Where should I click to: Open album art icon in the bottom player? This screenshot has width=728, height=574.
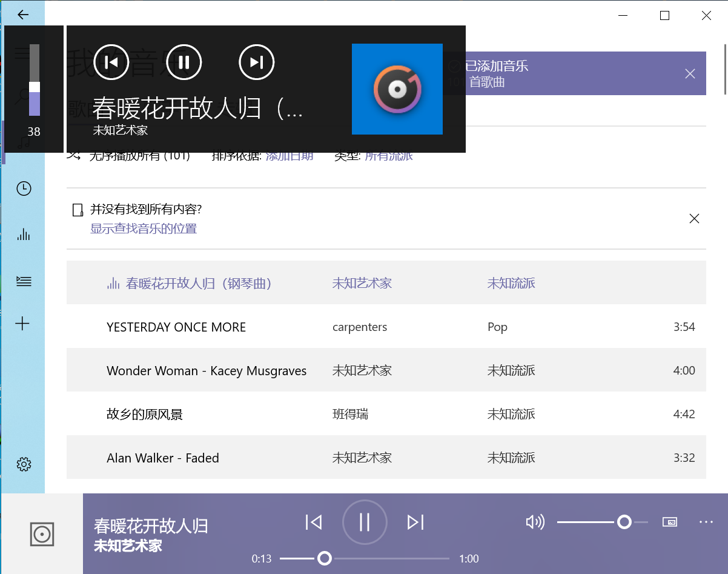coord(42,534)
